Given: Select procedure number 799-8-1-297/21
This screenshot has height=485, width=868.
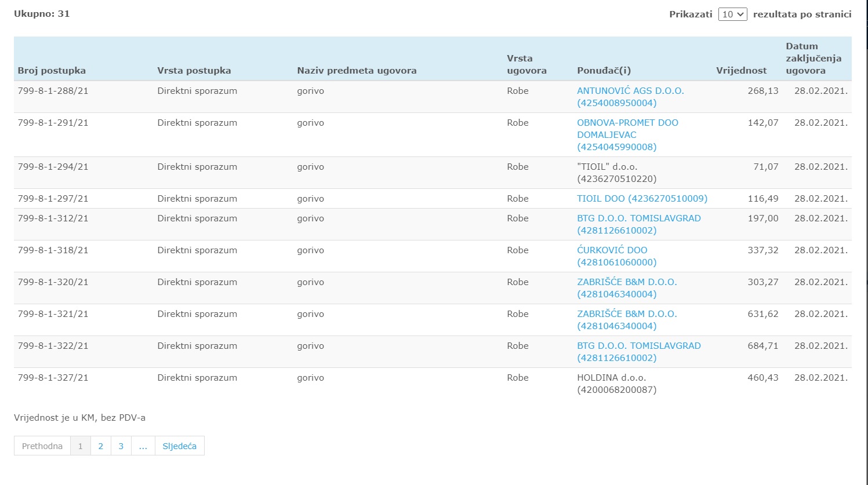Looking at the screenshot, I should click(53, 198).
